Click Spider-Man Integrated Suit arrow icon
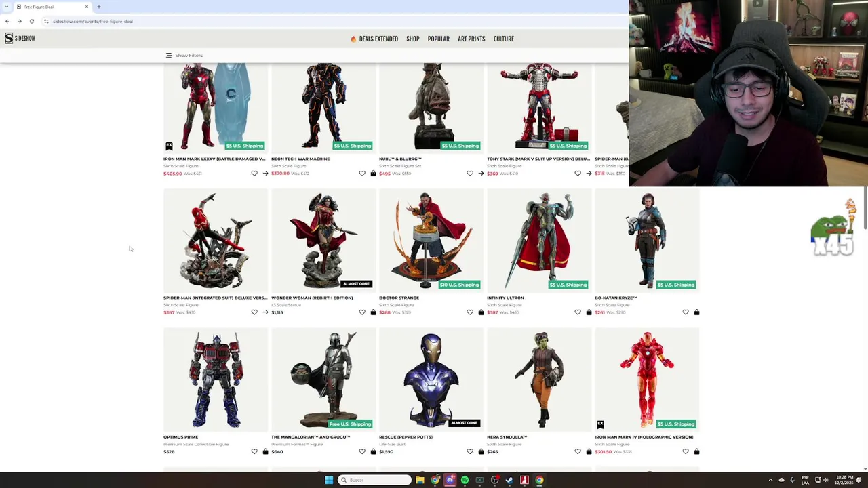 click(265, 312)
